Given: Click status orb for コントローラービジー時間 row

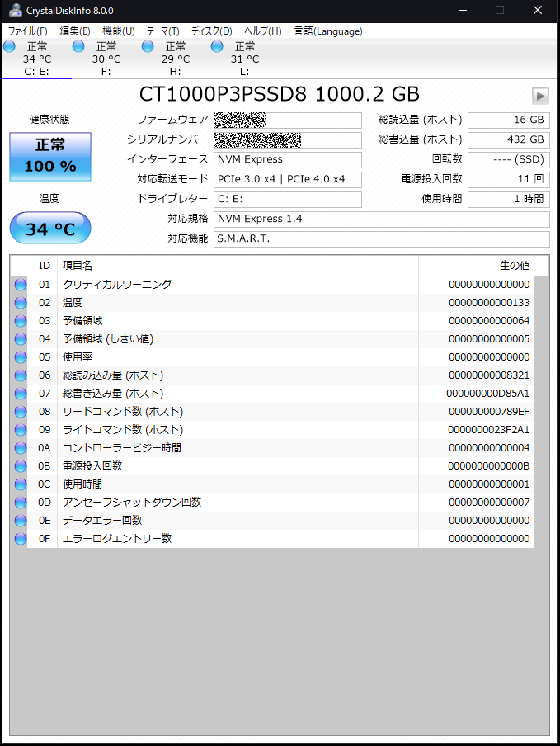Looking at the screenshot, I should pos(21,448).
